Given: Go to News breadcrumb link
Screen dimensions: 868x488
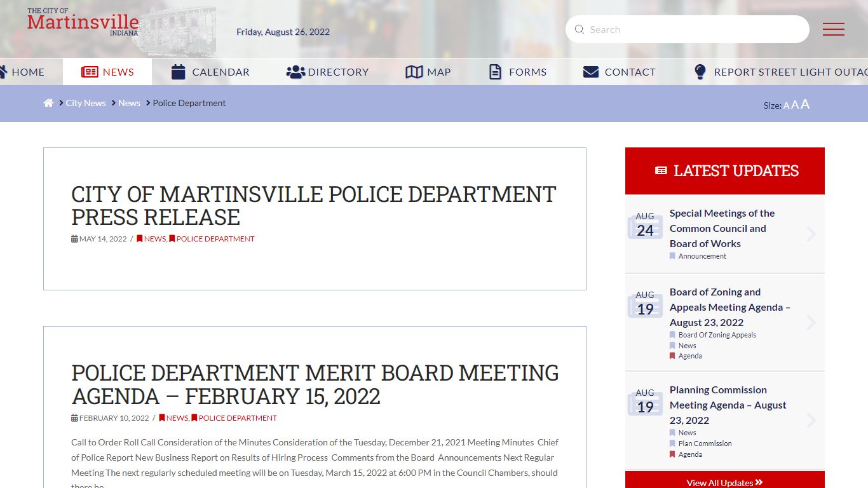Looking at the screenshot, I should [129, 103].
